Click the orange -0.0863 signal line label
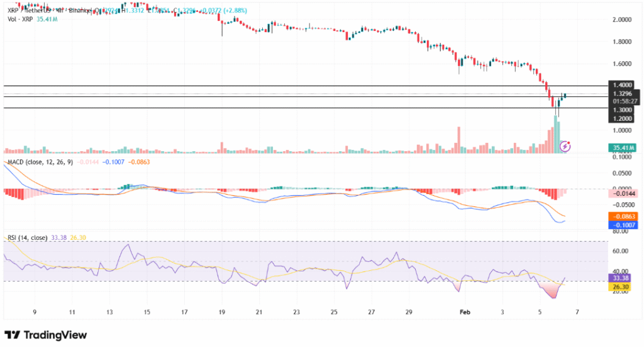 tap(623, 216)
